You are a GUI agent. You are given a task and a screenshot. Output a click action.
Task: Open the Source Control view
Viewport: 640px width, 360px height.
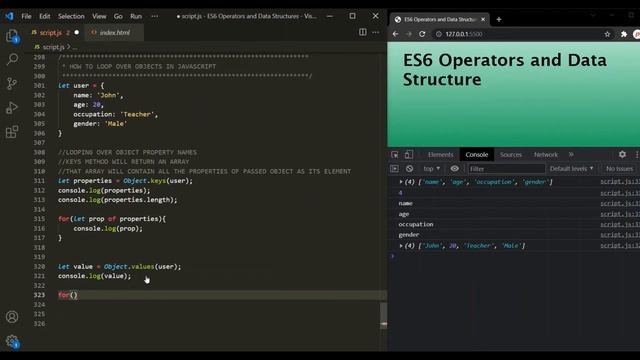(x=12, y=84)
